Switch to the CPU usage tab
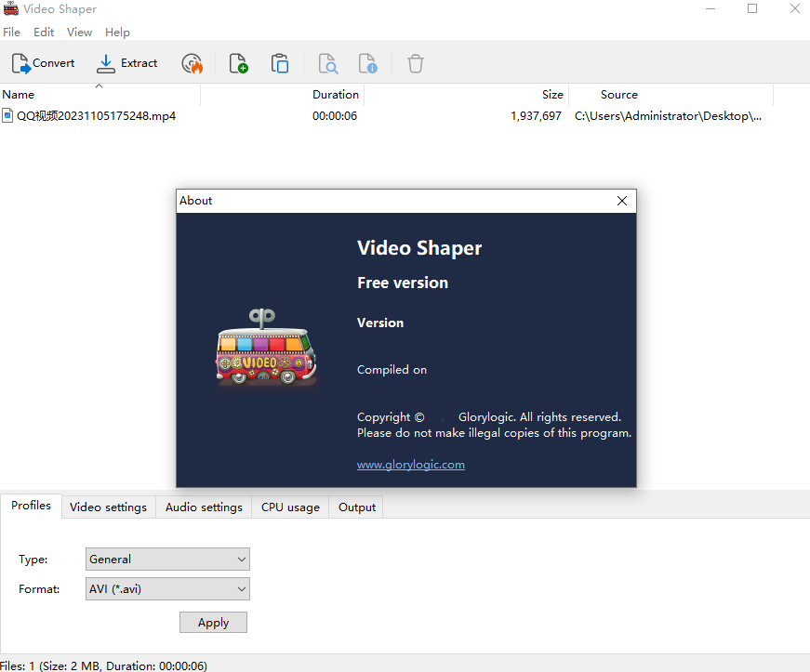The image size is (810, 672). tap(289, 507)
